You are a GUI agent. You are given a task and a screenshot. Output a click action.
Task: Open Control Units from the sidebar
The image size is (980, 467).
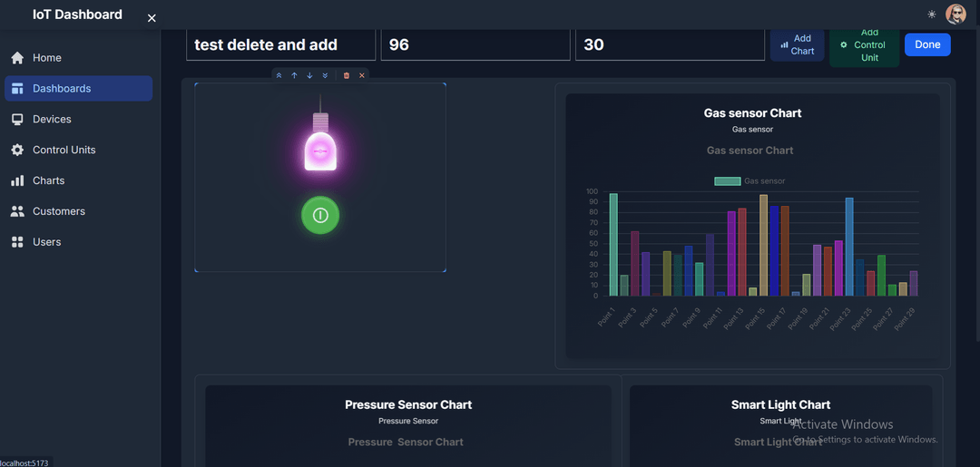point(64,150)
